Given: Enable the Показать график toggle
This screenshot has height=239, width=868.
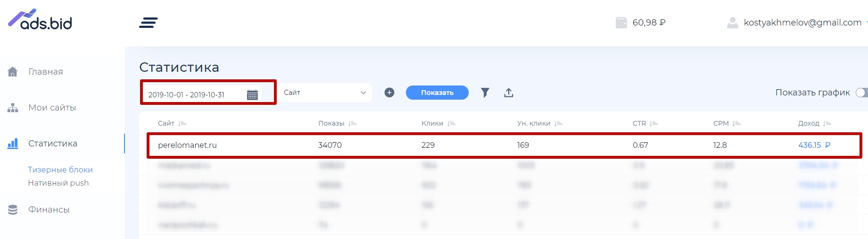Looking at the screenshot, I should [862, 93].
